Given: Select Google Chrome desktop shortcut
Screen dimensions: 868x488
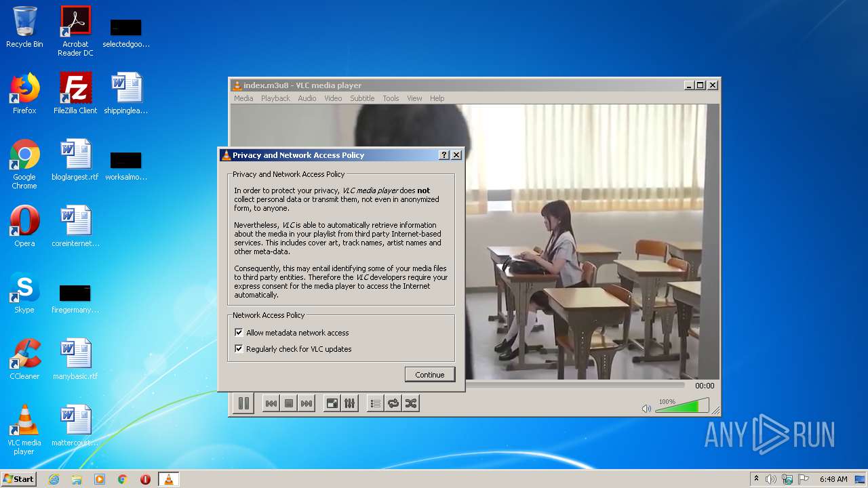Looking at the screenshot, I should [x=24, y=163].
